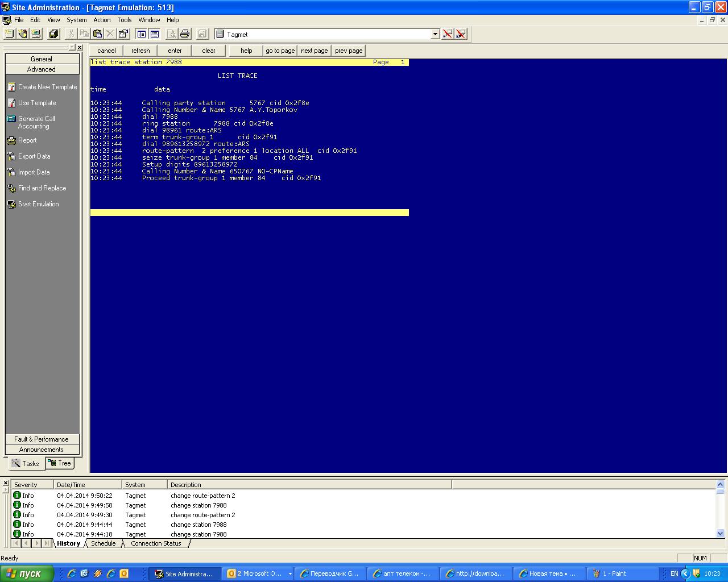Click the Find and Replace icon
This screenshot has height=582, width=728.
(x=11, y=188)
